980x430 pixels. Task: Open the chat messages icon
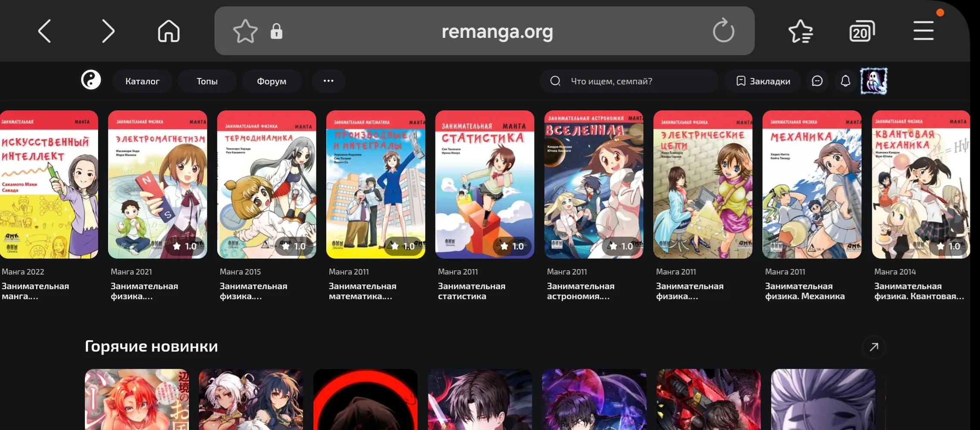tap(817, 81)
